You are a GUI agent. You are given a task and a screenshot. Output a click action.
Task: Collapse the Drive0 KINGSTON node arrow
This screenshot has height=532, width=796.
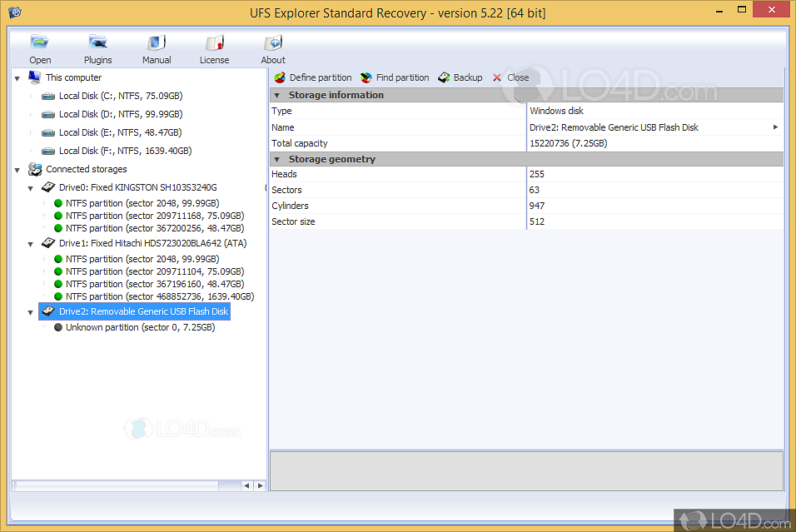pyautogui.click(x=31, y=188)
